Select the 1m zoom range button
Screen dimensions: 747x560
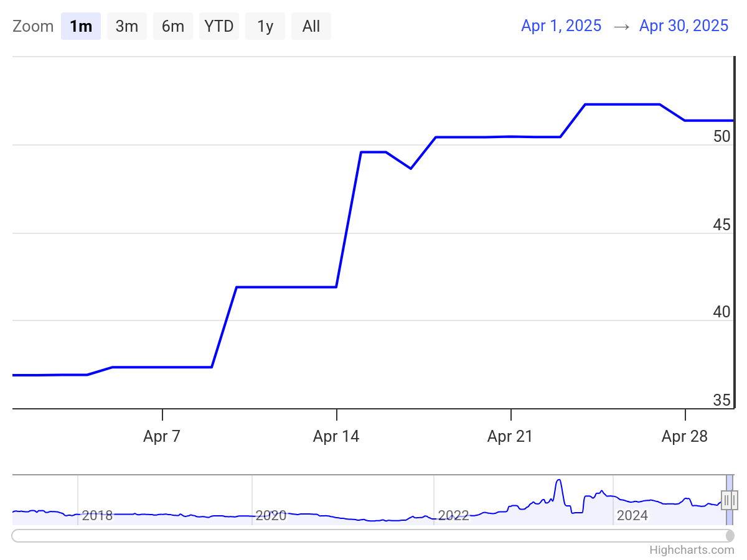point(81,26)
